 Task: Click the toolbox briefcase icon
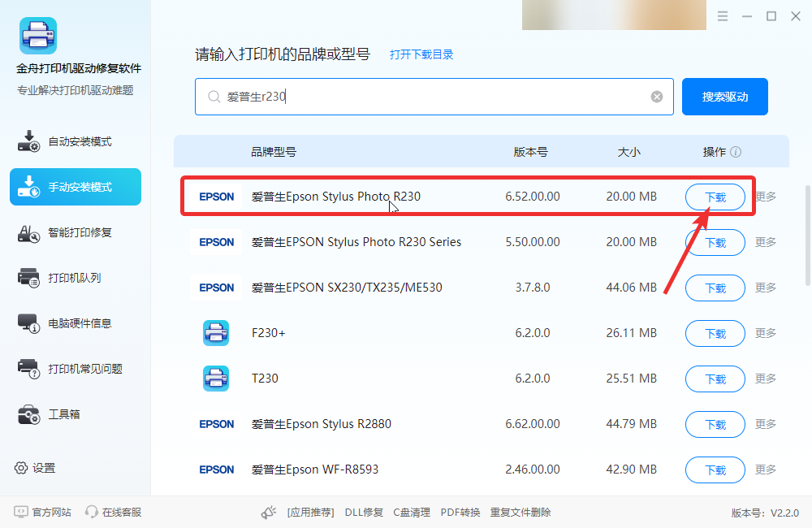click(x=28, y=414)
